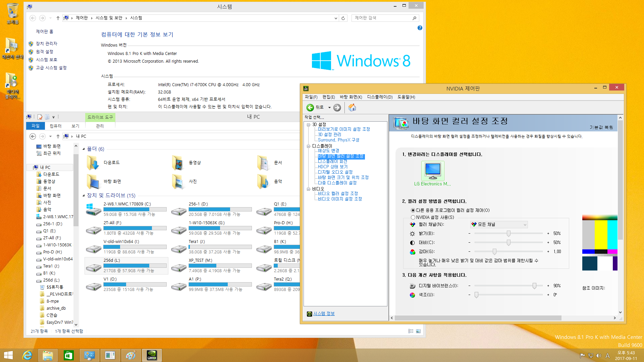
Task: Select 디지털 오디오 설정 tree item
Action: coord(335,172)
